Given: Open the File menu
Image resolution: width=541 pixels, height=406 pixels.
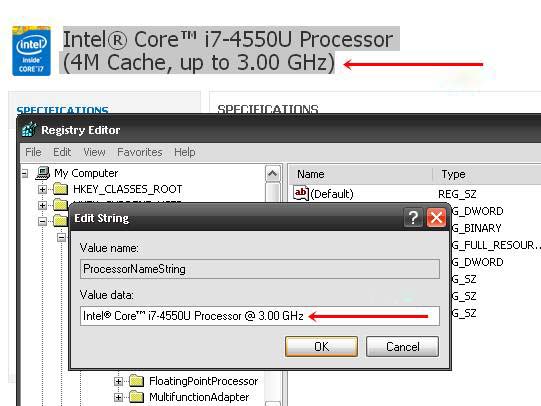Looking at the screenshot, I should click(33, 152).
